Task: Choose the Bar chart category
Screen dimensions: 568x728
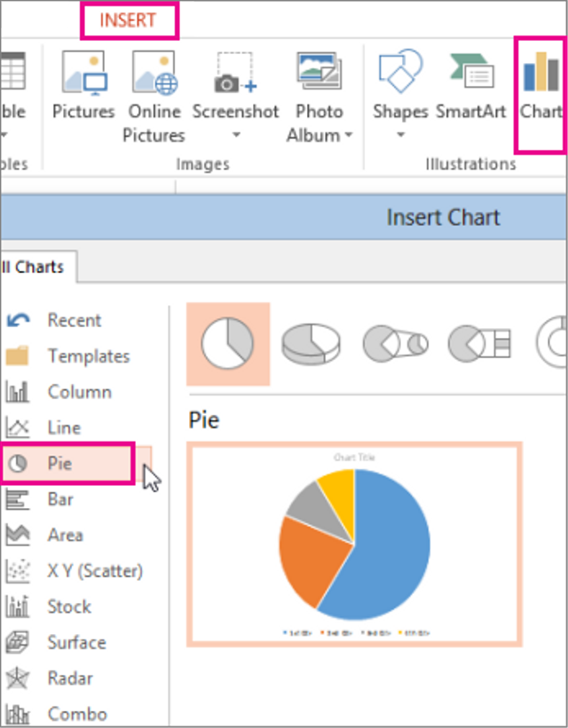Action: tap(60, 499)
